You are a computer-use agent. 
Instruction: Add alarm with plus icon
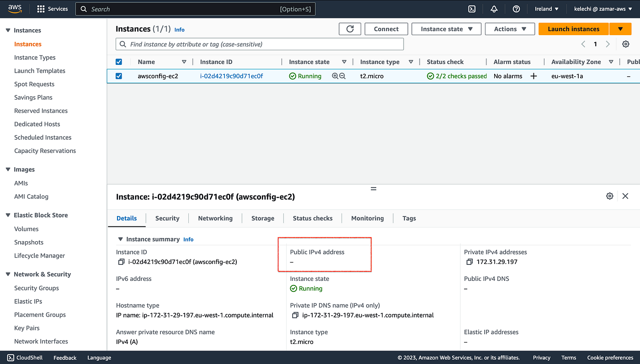[533, 76]
